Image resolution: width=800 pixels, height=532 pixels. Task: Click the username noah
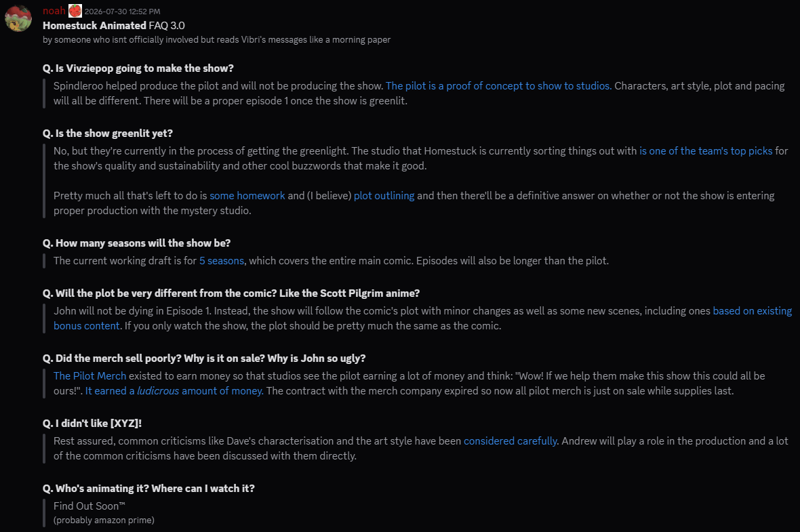click(54, 11)
